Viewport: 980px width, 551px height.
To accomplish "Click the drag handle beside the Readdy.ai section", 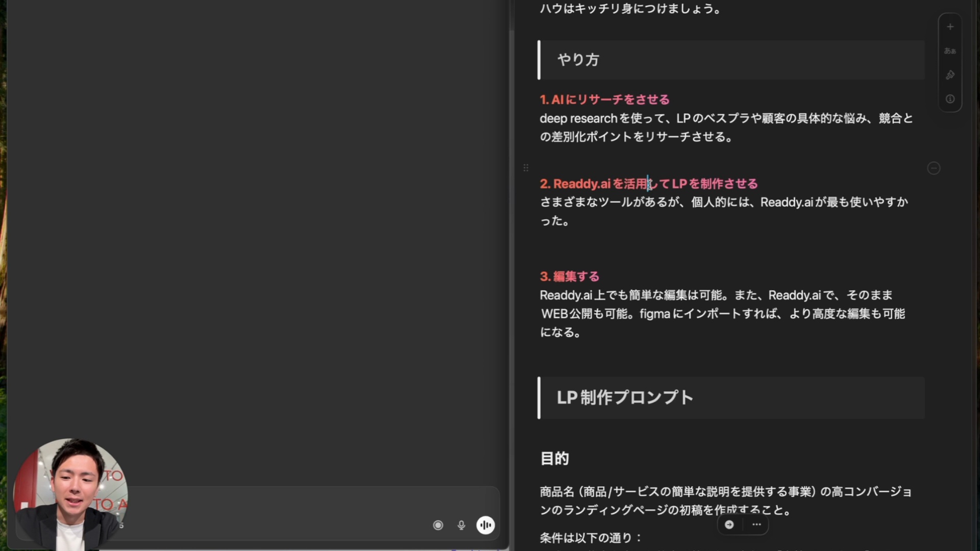I will pyautogui.click(x=526, y=167).
